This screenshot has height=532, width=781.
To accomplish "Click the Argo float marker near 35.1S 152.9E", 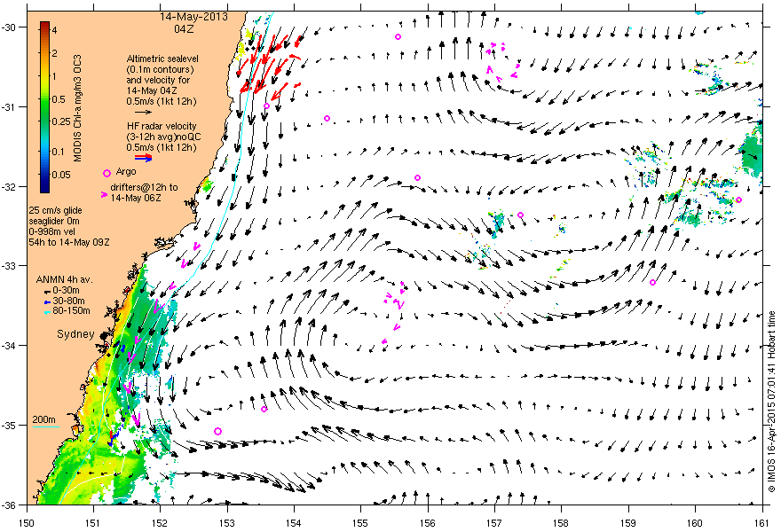I will tap(217, 431).
